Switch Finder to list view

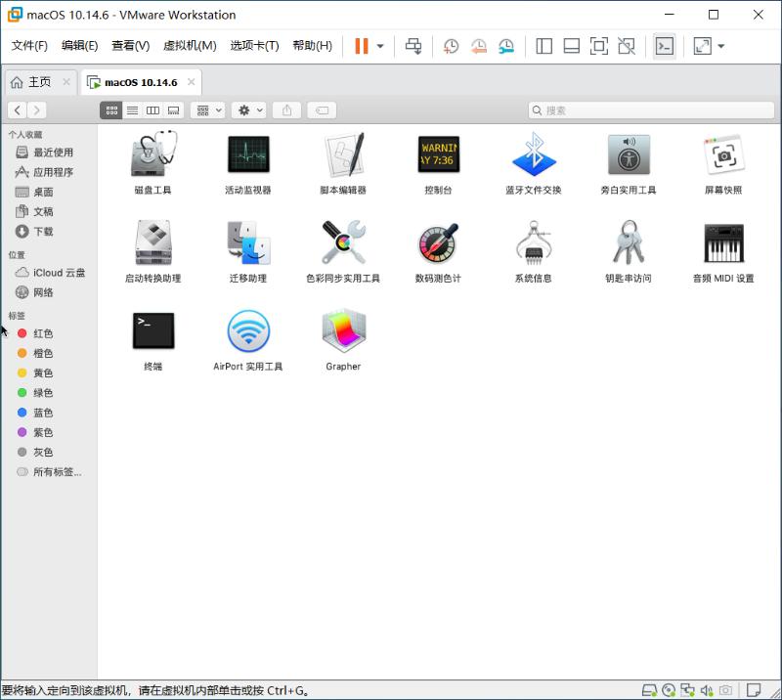132,109
